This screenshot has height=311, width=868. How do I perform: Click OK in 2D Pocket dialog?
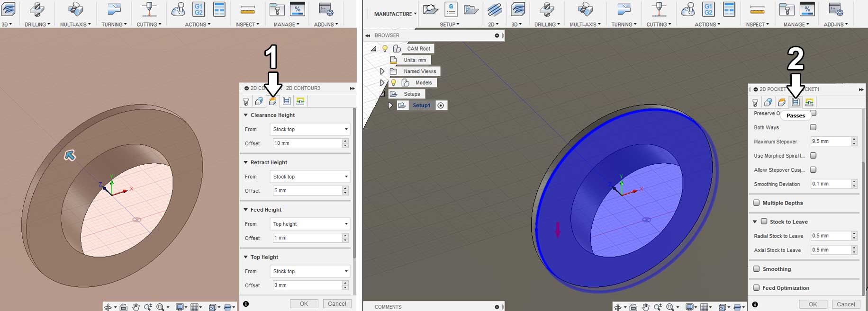point(813,304)
